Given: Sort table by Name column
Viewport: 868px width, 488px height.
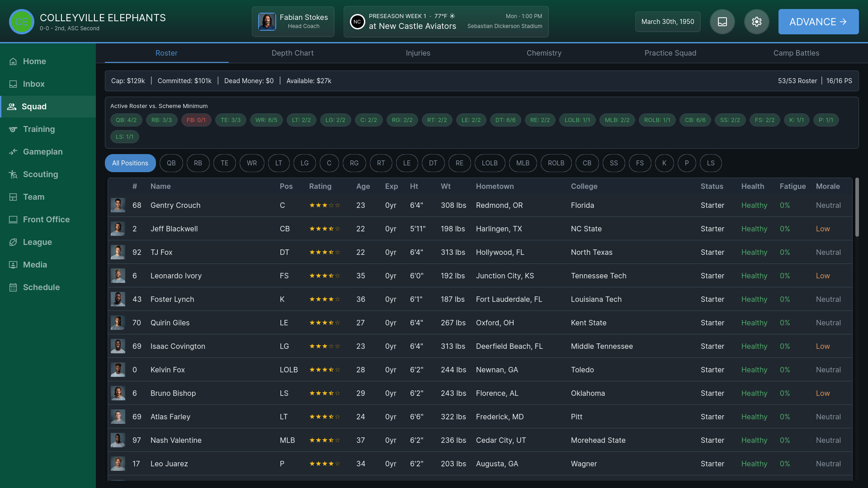Looking at the screenshot, I should (x=160, y=186).
